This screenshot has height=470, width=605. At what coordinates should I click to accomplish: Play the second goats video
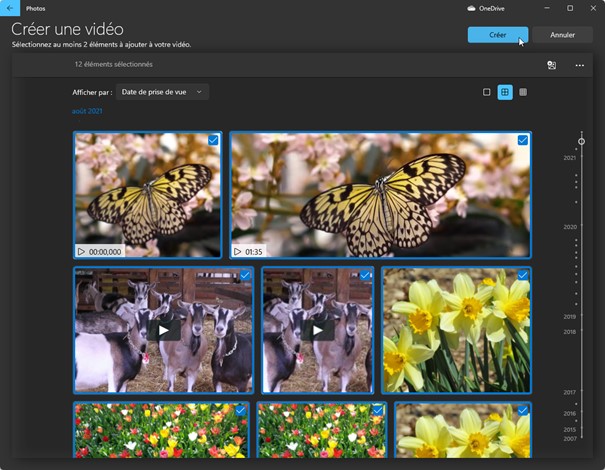(318, 330)
